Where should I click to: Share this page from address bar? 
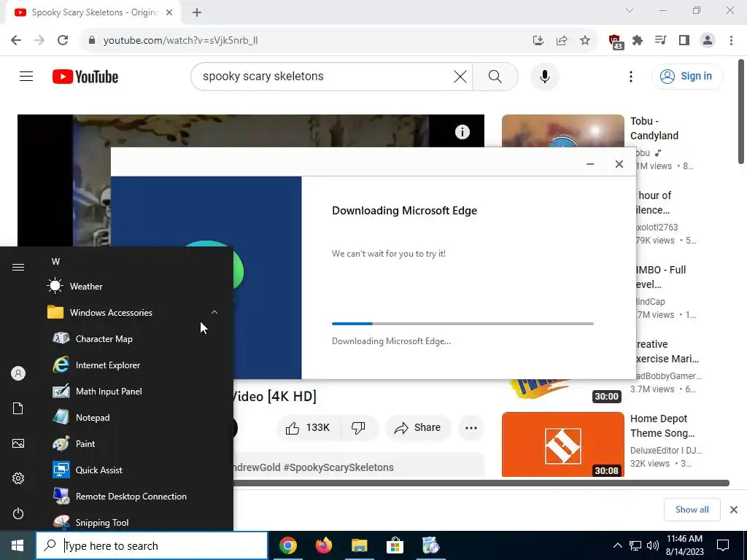coord(562,41)
